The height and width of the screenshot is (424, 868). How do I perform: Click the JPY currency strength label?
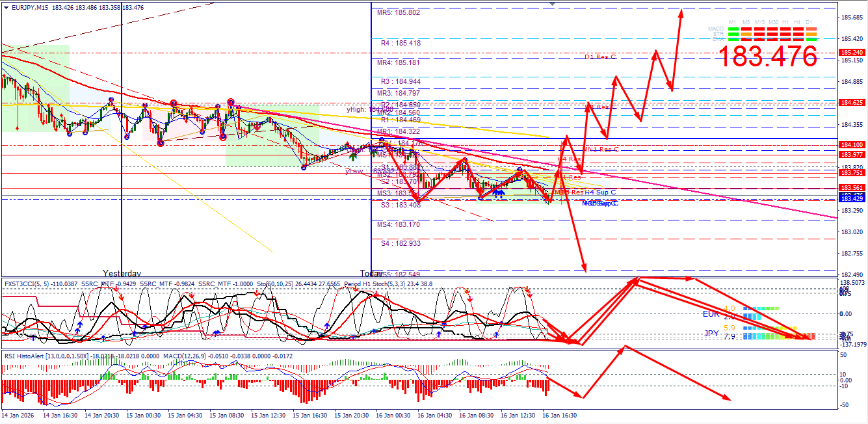point(712,333)
